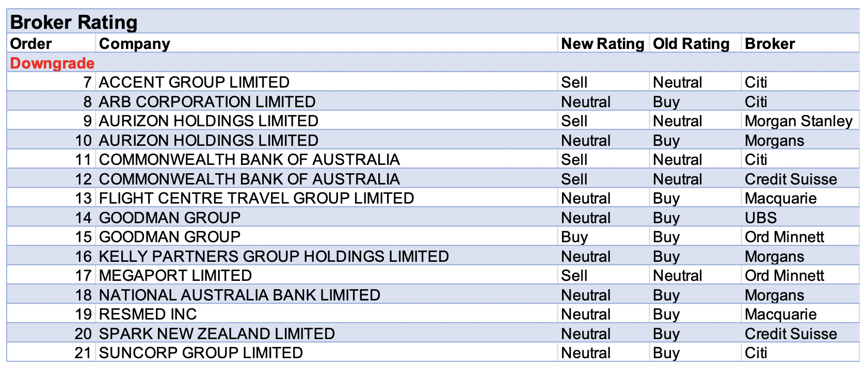Click the ARB CORPORATION LIMITED company cell
Viewport: 868px width, 369px height.
pyautogui.click(x=207, y=102)
